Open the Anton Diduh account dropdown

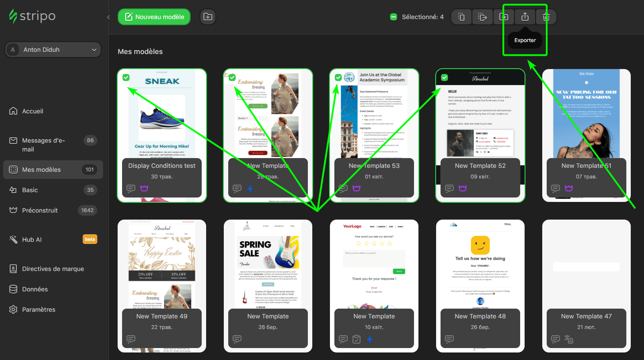53,49
